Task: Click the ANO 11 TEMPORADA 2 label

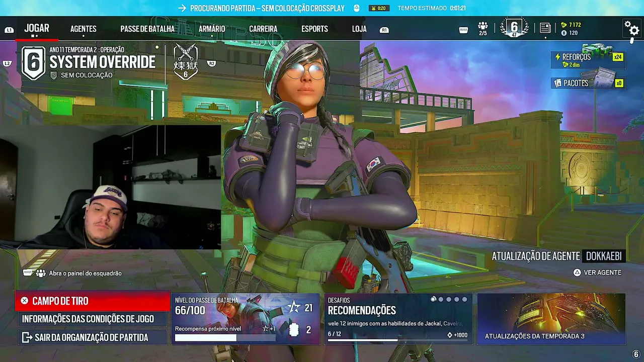Action: tap(87, 50)
